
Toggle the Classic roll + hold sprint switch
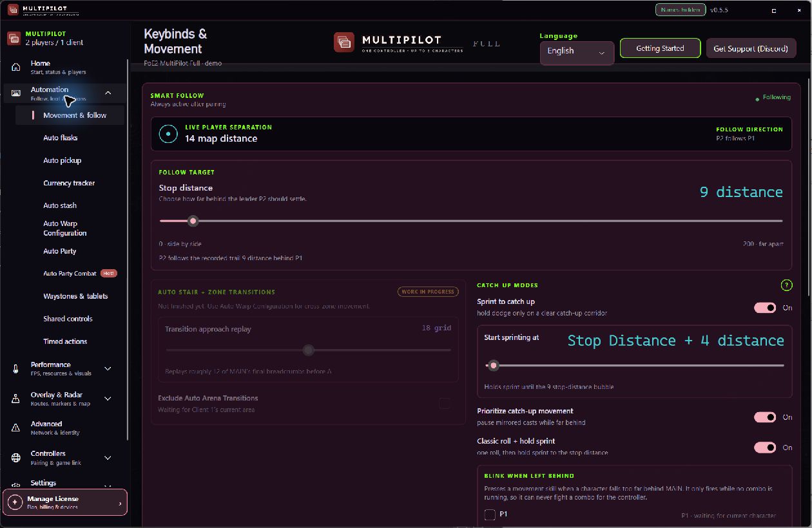[765, 448]
